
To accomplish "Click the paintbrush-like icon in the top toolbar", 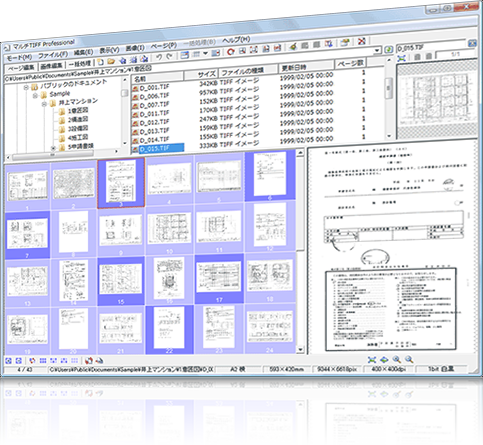I will [293, 47].
